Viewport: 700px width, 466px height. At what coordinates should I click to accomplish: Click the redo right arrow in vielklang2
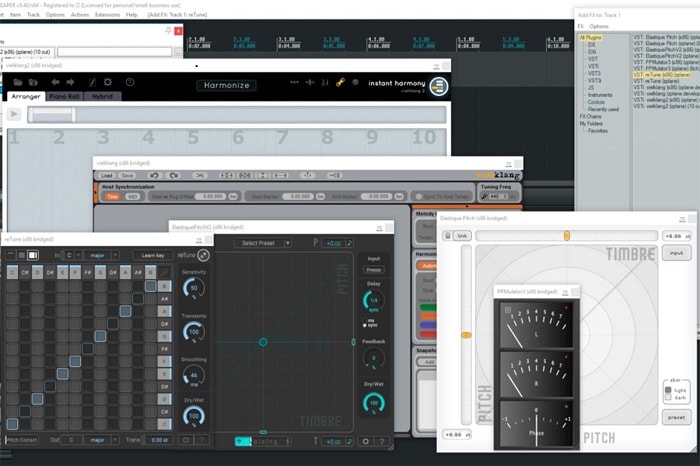point(71,82)
